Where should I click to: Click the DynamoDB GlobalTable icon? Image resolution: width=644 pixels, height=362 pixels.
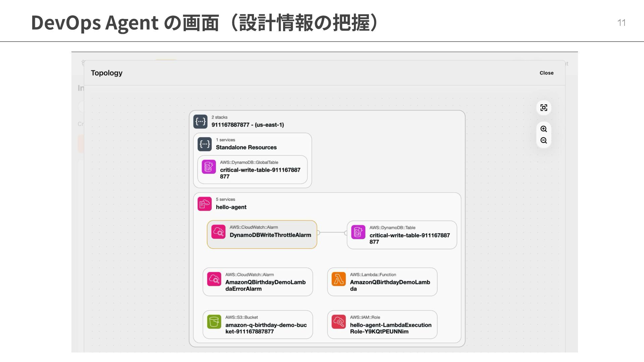pyautogui.click(x=209, y=167)
